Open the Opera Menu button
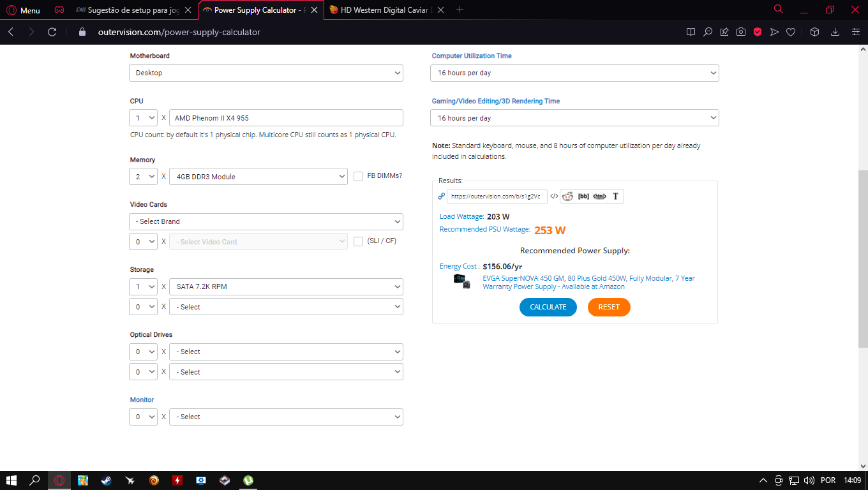 [x=23, y=10]
